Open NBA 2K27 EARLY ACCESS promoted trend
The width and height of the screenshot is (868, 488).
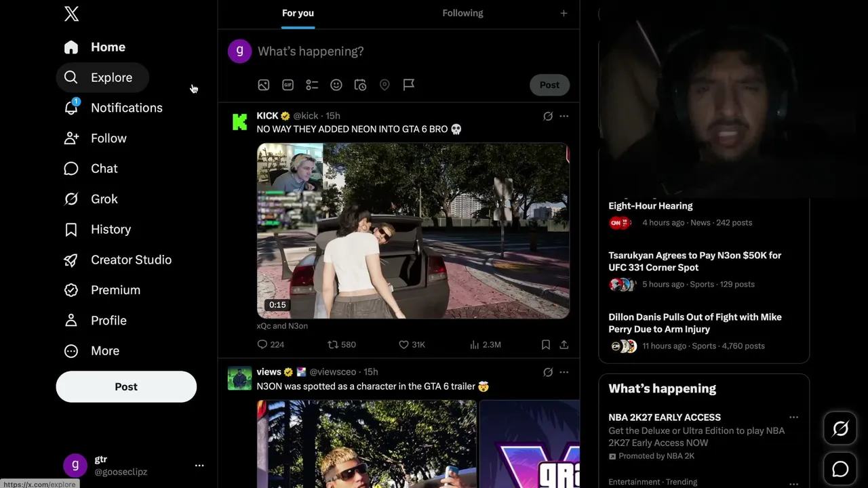pos(704,436)
